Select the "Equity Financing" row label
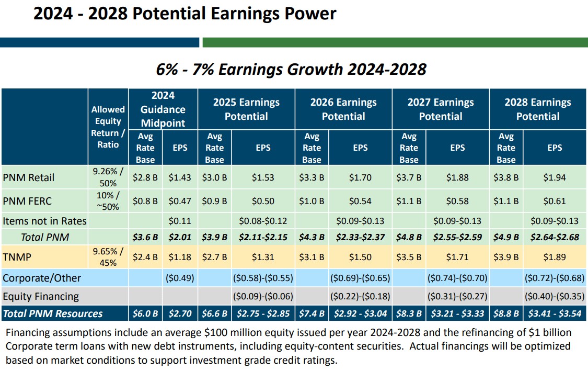 (41, 296)
